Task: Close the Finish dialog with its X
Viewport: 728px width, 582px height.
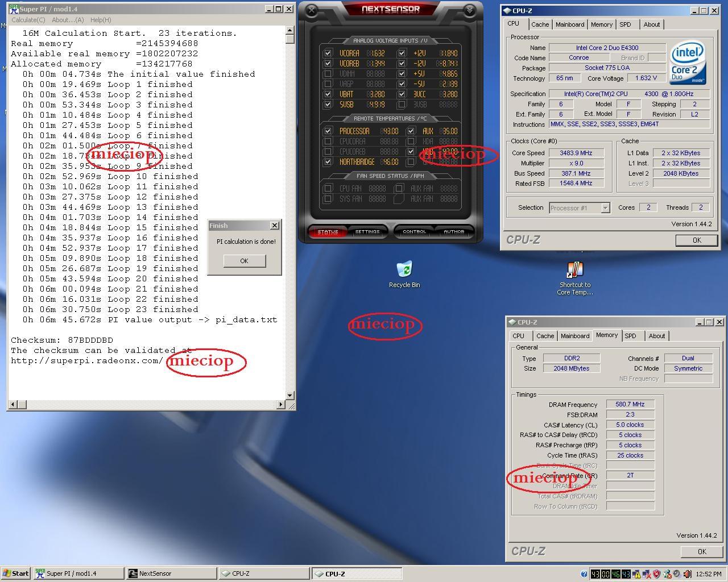Action: (274, 226)
